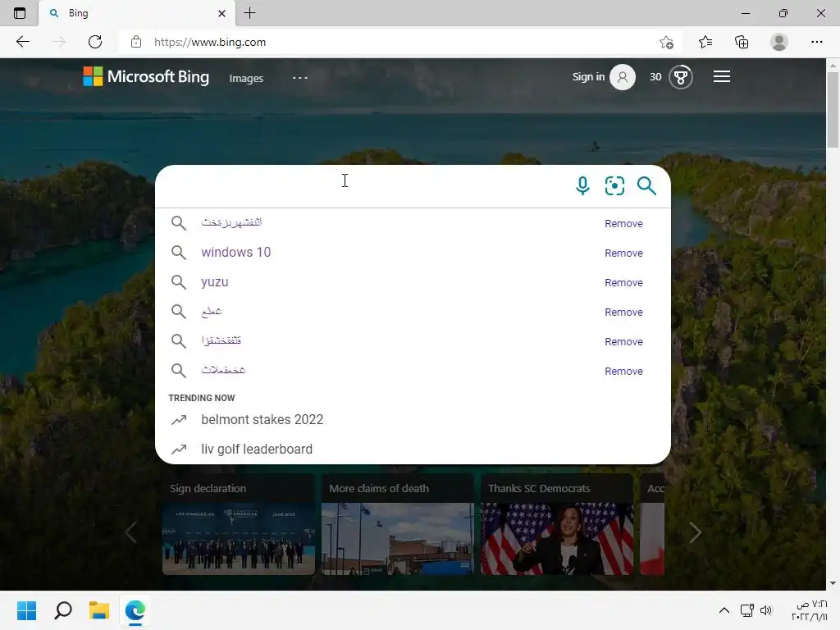Open visual search camera icon

click(614, 186)
